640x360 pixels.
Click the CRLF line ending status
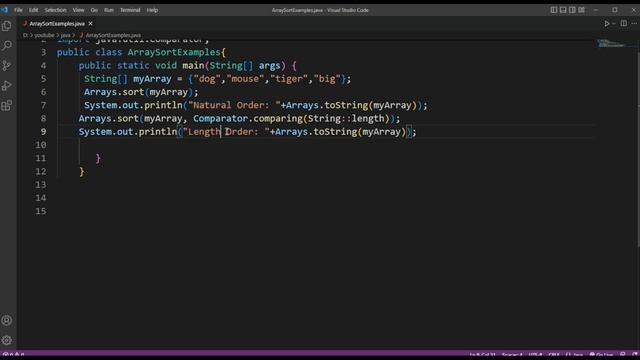click(554, 355)
